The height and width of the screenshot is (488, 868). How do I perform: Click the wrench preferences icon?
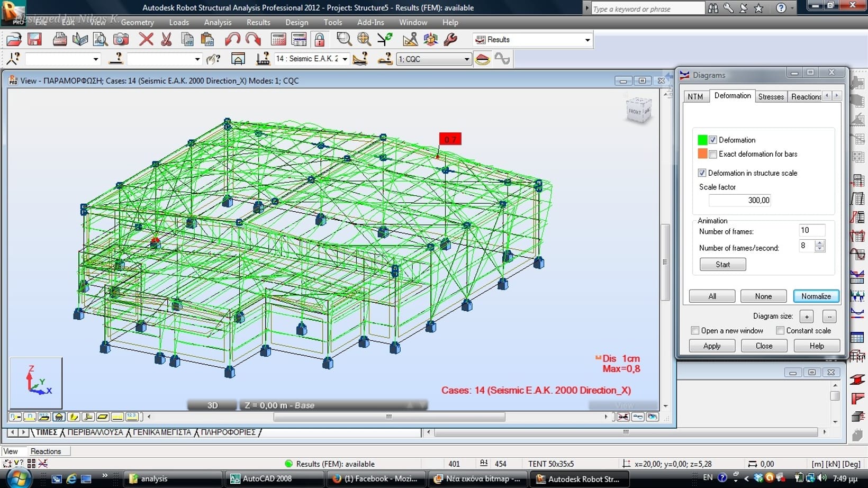450,40
